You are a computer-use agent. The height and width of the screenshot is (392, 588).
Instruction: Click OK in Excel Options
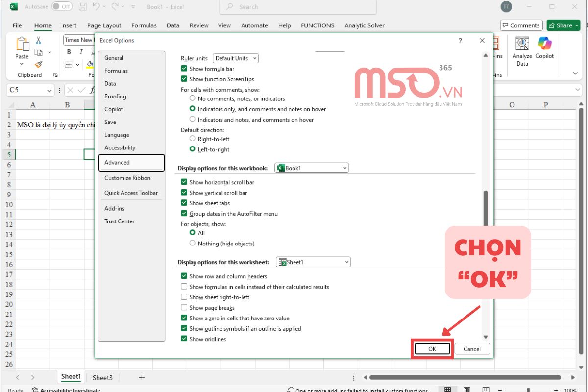point(432,349)
